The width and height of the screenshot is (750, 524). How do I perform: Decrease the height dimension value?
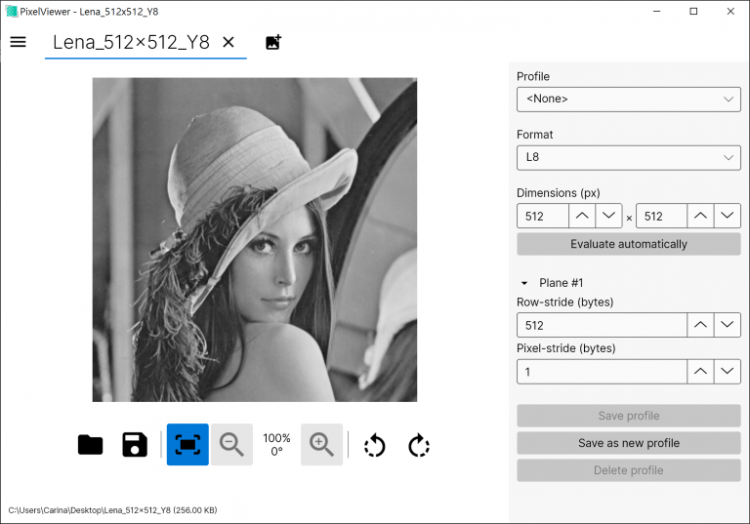coord(728,216)
